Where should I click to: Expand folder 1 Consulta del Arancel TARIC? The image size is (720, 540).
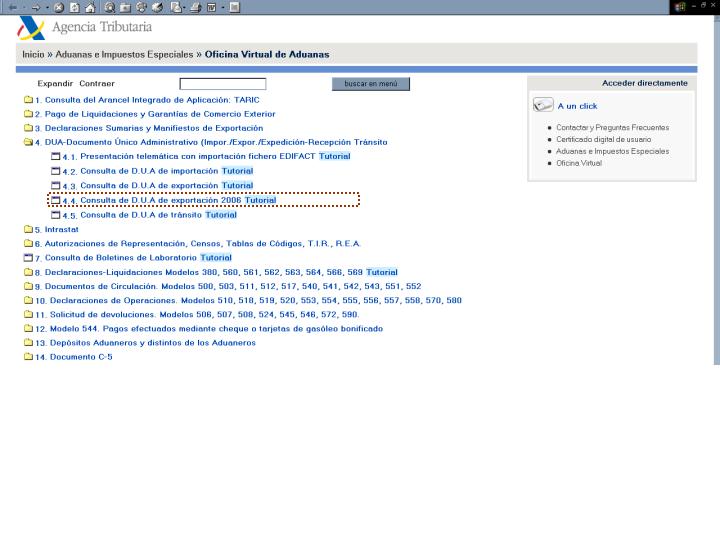[28, 101]
